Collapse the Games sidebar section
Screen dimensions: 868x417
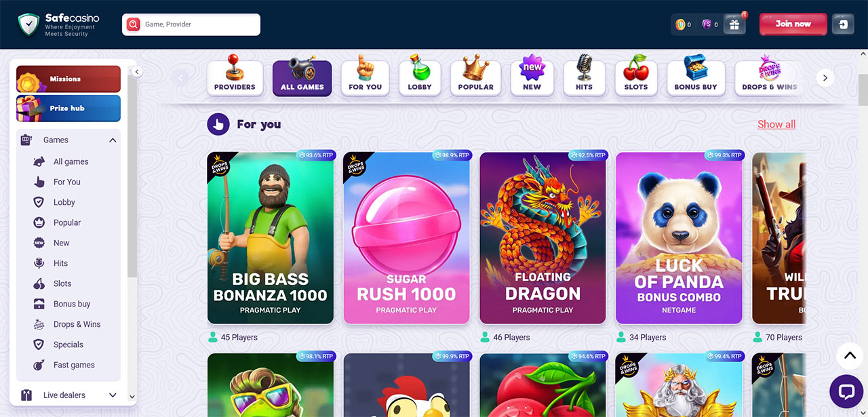[113, 140]
